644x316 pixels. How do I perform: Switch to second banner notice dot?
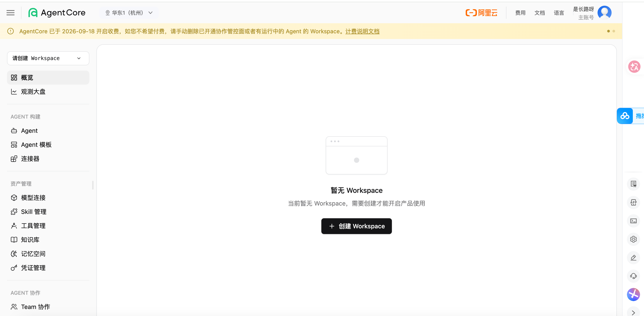pyautogui.click(x=614, y=31)
